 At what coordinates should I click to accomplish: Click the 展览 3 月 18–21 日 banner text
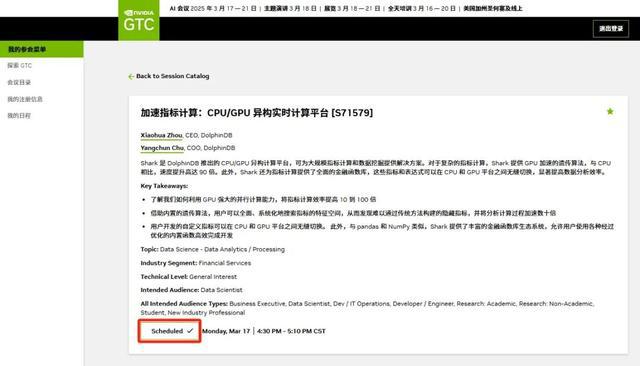pos(352,8)
